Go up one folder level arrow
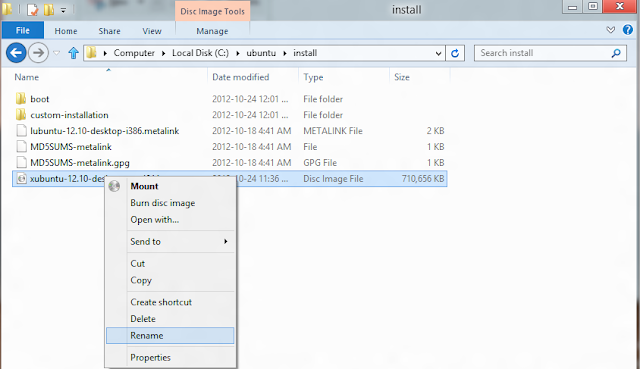 click(x=73, y=53)
